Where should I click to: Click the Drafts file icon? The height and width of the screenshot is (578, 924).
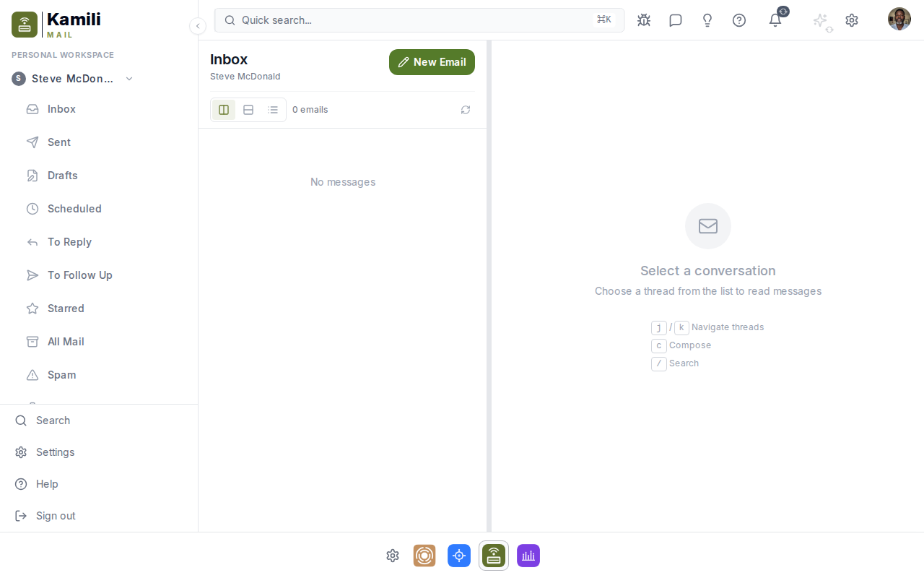pyautogui.click(x=32, y=176)
